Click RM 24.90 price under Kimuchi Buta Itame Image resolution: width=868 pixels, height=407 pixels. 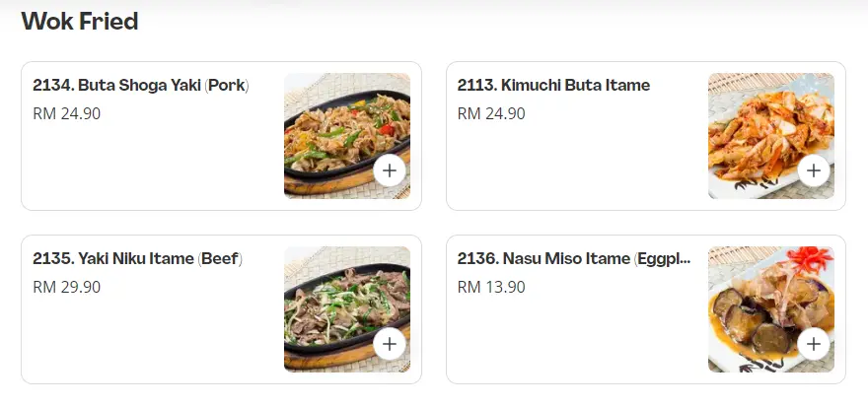(491, 113)
